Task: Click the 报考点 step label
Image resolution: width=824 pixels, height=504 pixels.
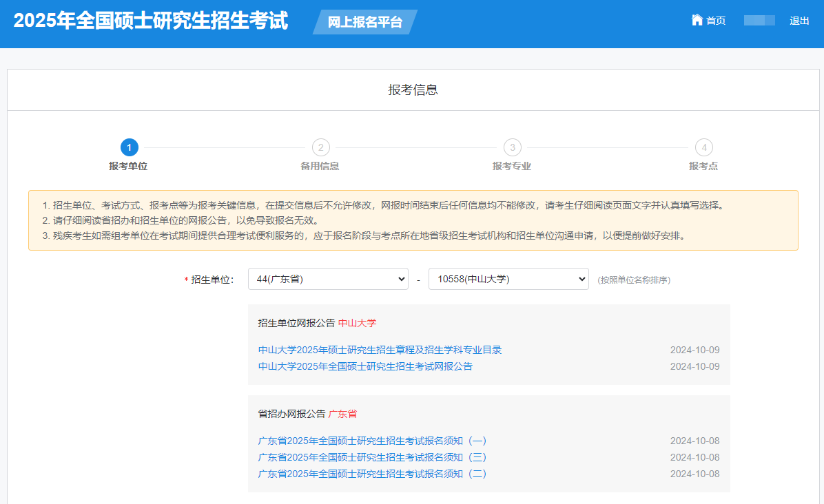Action: pyautogui.click(x=703, y=166)
